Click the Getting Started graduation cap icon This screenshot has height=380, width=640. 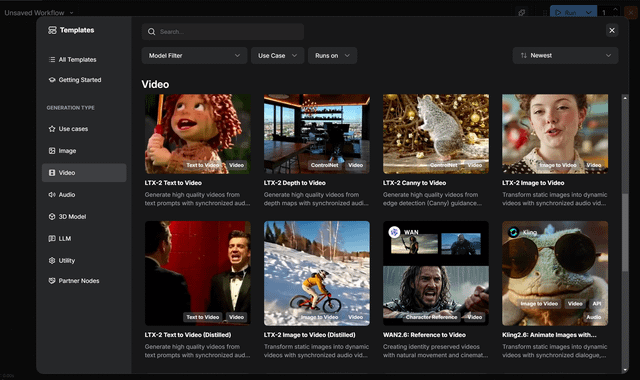[x=52, y=80]
